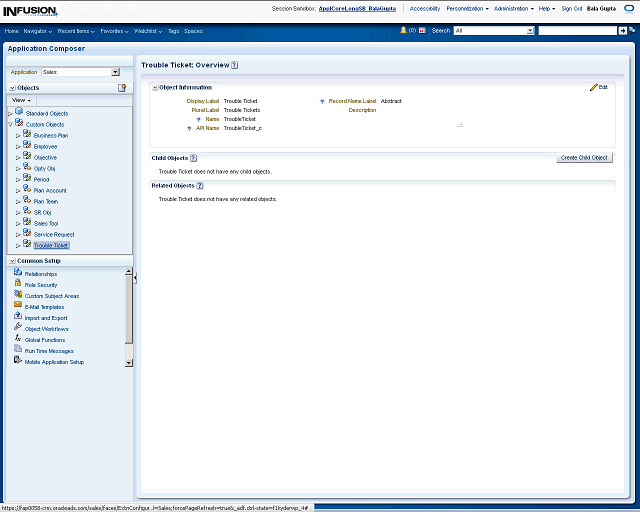
Task: Collapse the Custom Objects tree node
Action: (10, 125)
